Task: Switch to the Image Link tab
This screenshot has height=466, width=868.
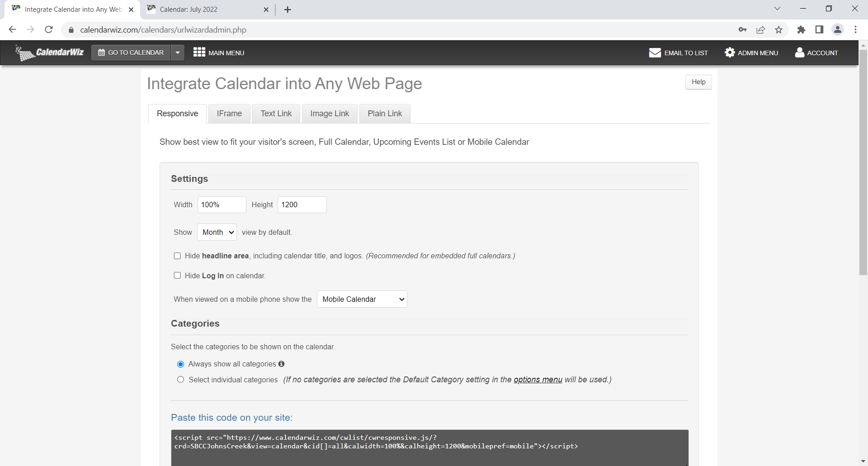Action: click(x=330, y=114)
